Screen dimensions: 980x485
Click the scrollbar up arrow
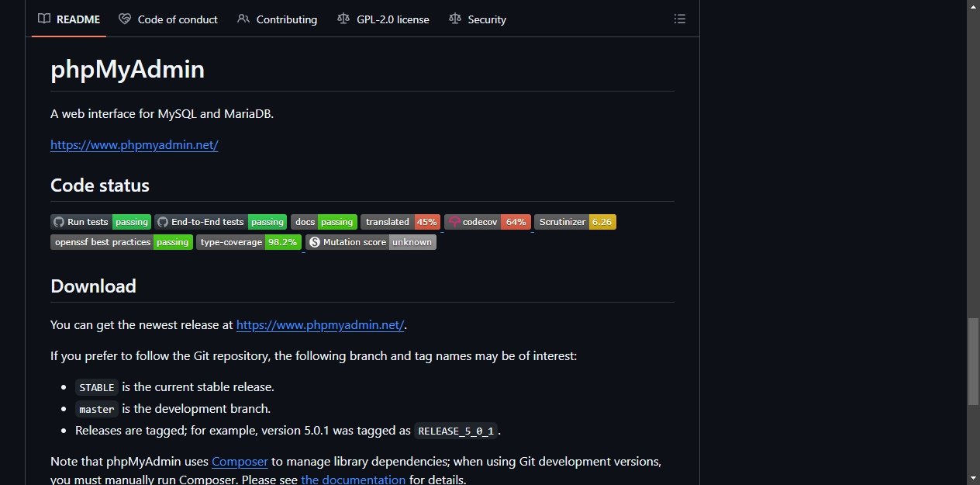click(x=974, y=6)
